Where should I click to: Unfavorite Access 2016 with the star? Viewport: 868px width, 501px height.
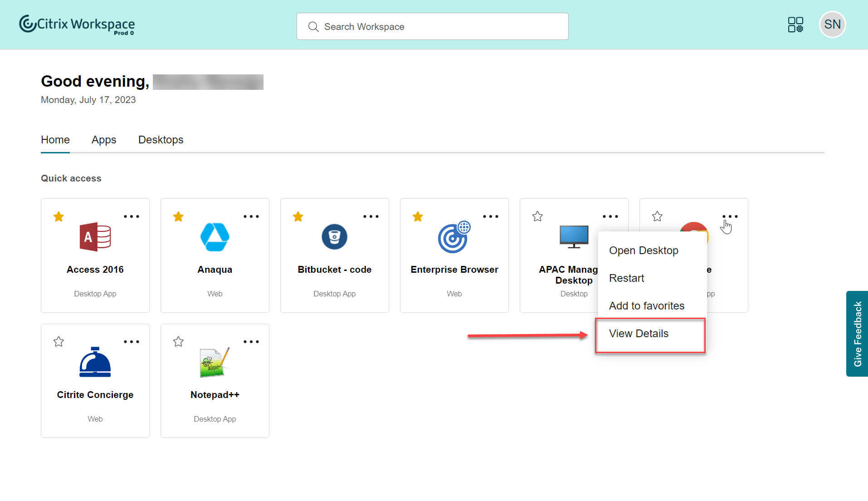coord(59,216)
